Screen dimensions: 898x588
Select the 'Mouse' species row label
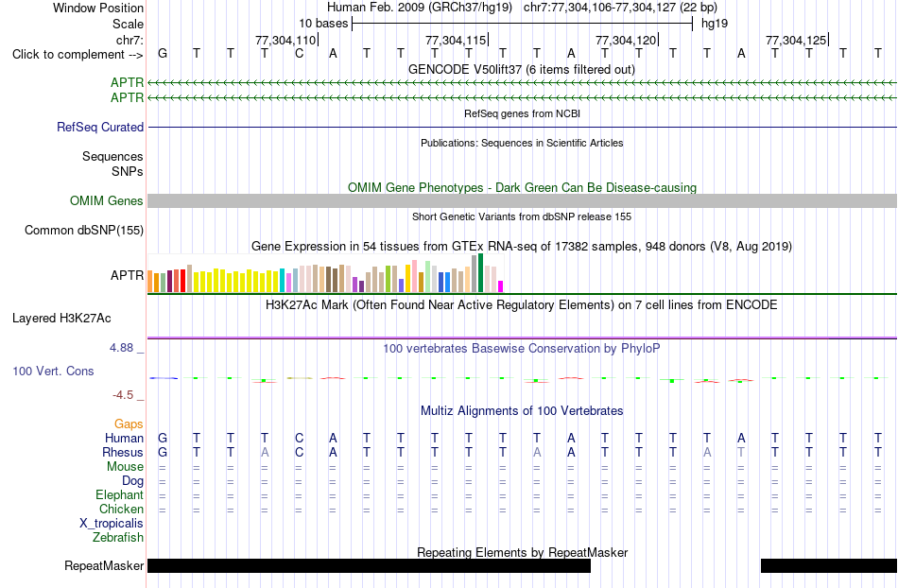coord(125,467)
